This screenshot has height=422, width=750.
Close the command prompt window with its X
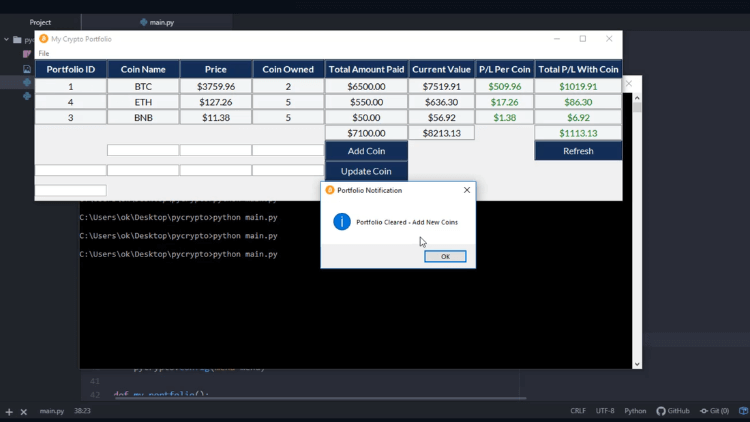pyautogui.click(x=629, y=84)
